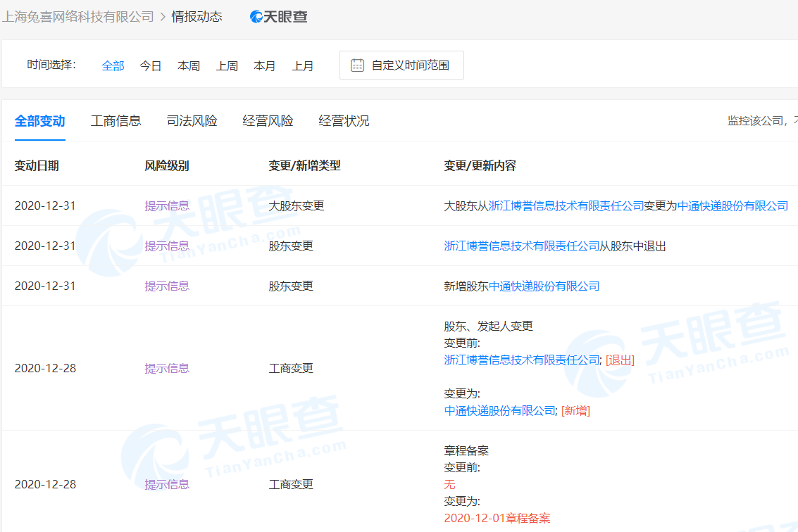Open 浙江博誉信息技术有限责任公司 in the 从股东中退出 row
This screenshot has height=532, width=798.
522,246
